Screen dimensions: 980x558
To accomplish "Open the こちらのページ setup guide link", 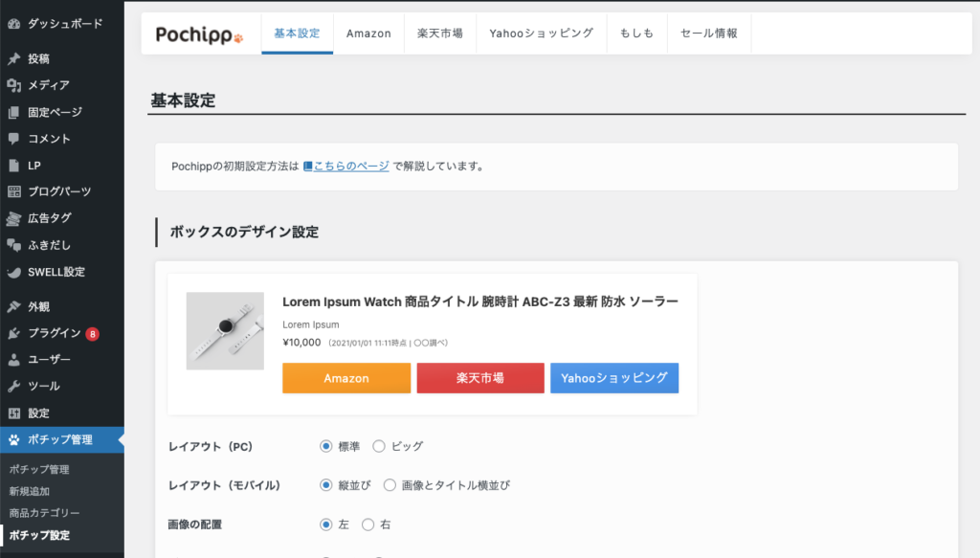I will click(x=346, y=167).
